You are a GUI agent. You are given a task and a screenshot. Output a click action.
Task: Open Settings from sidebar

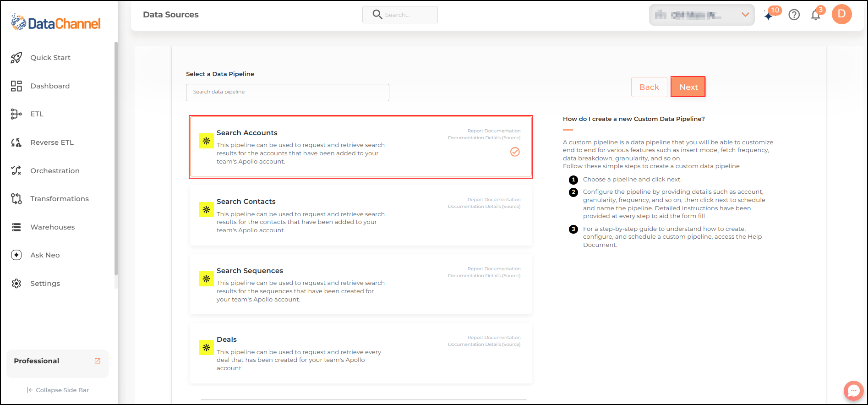45,284
